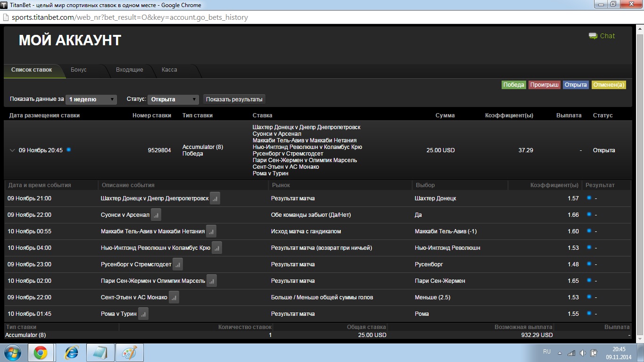This screenshot has height=362, width=644.
Task: Open the Касса tab
Action: coord(169,70)
